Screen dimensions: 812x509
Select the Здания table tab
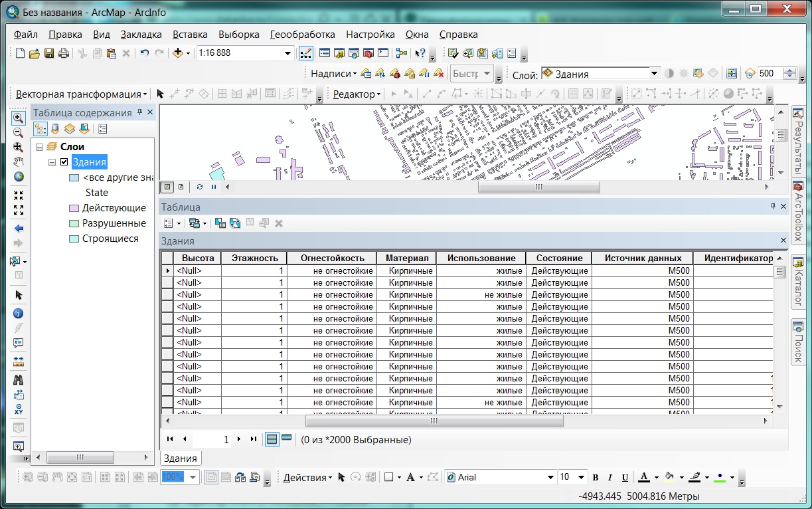[181, 458]
